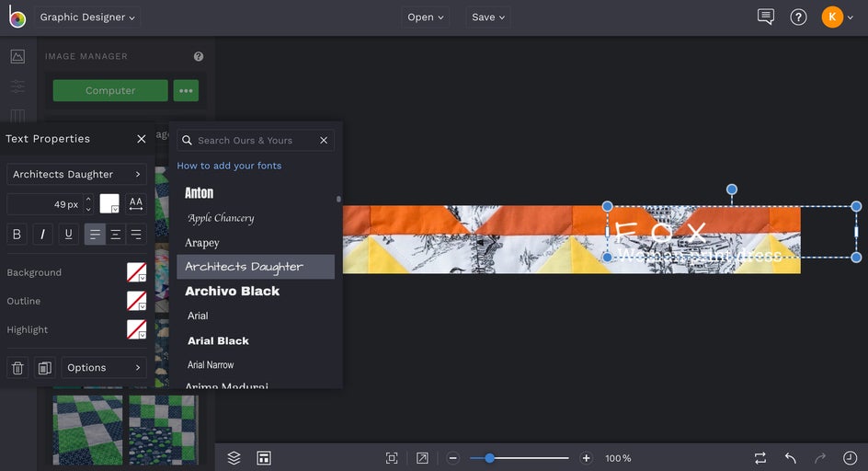This screenshot has height=471, width=868.
Task: Click the Image Manager help icon
Action: (x=199, y=56)
